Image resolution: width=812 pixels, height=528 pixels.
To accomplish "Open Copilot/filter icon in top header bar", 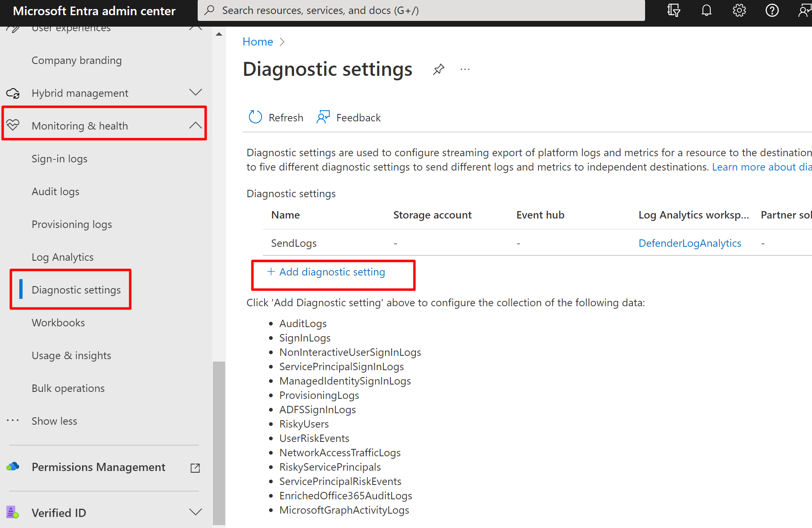I will tap(673, 10).
